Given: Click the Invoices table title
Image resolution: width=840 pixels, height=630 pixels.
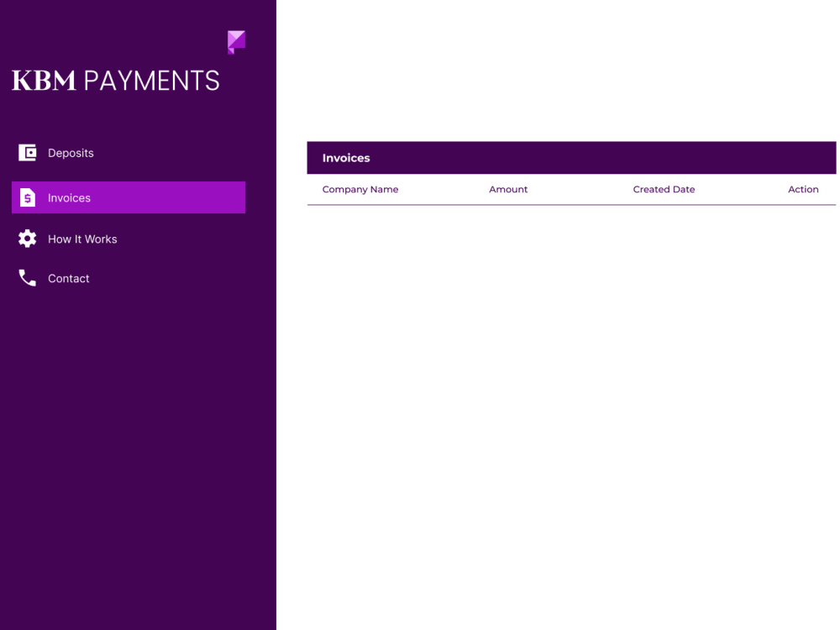Looking at the screenshot, I should (x=346, y=158).
